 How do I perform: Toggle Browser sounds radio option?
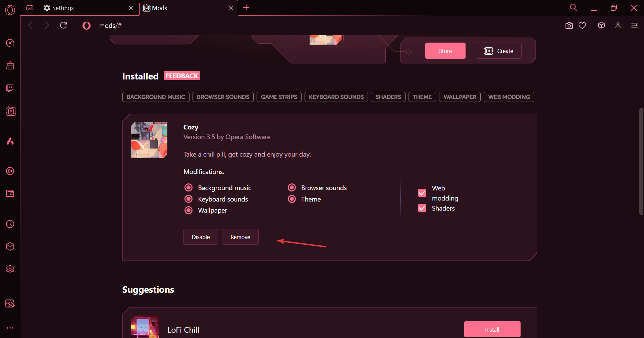click(292, 187)
